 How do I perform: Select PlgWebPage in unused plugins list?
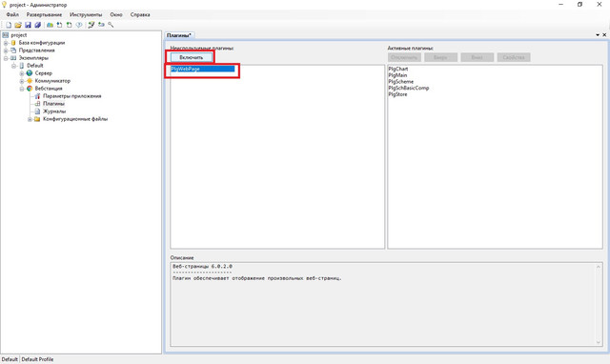click(203, 69)
